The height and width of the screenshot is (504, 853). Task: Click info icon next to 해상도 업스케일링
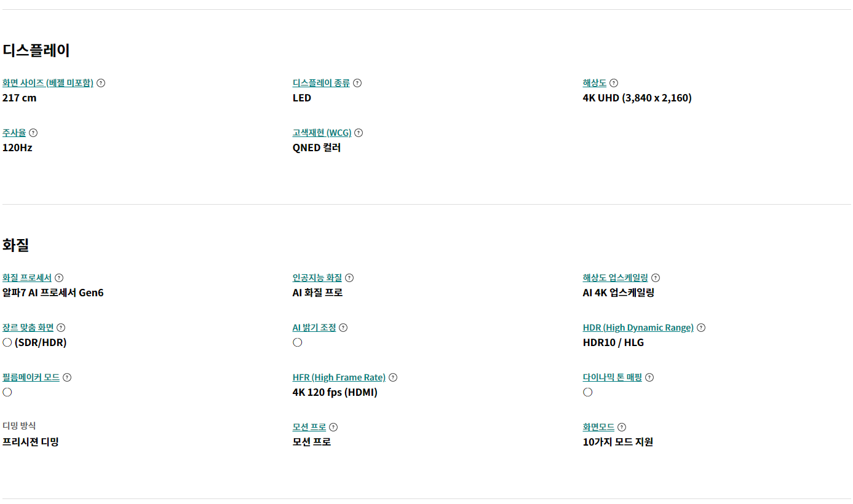click(656, 278)
